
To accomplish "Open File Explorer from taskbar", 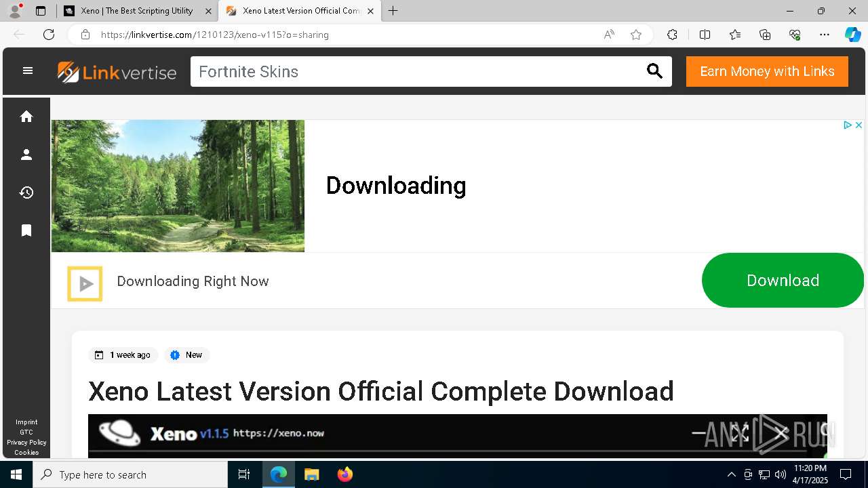I will coord(311,474).
